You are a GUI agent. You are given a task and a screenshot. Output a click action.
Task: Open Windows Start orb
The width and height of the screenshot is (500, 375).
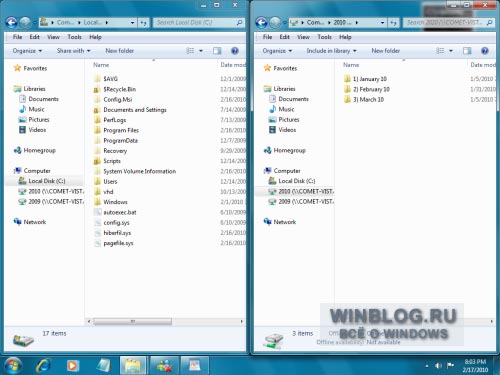coord(13,365)
